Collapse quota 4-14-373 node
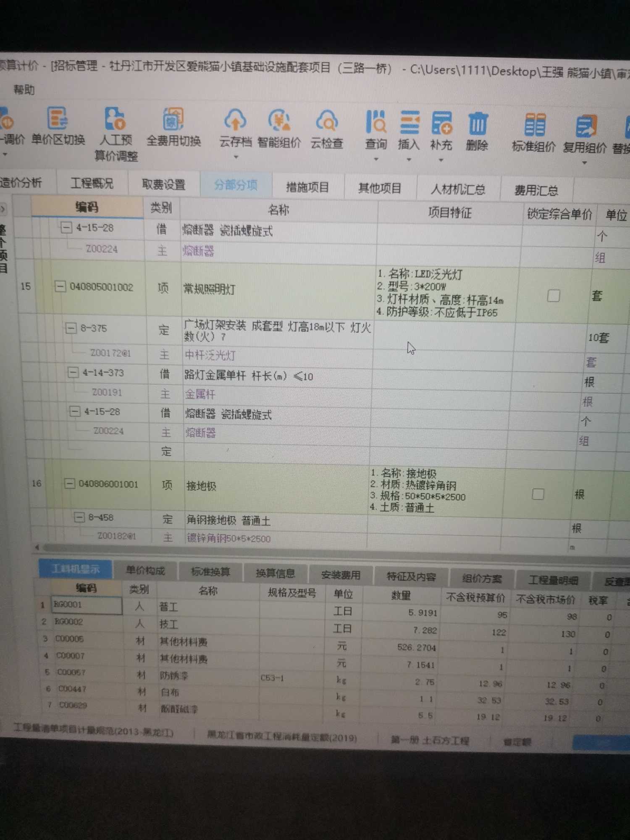 (73, 372)
